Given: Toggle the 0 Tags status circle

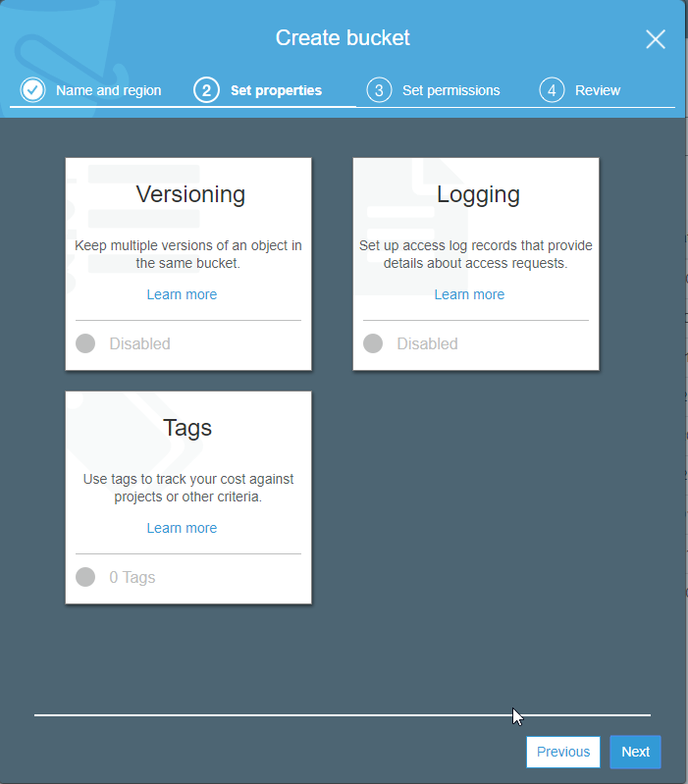Looking at the screenshot, I should [x=85, y=577].
